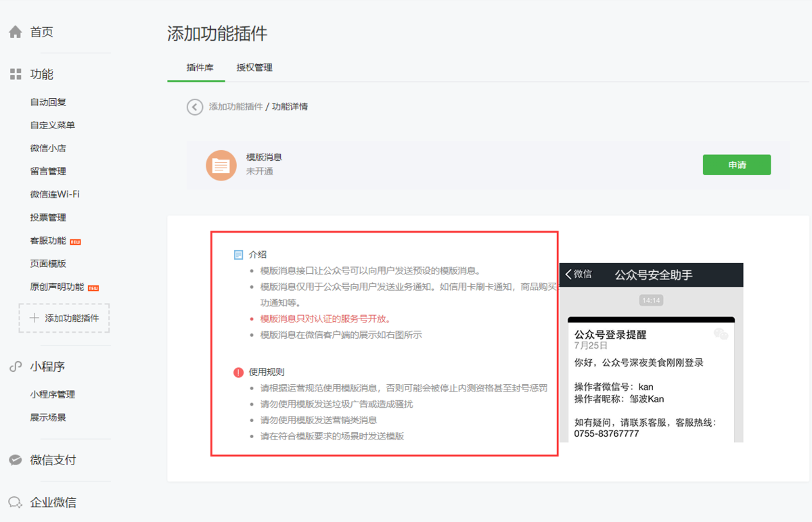Click the green 申请 button
The width and height of the screenshot is (812, 522).
click(x=737, y=165)
